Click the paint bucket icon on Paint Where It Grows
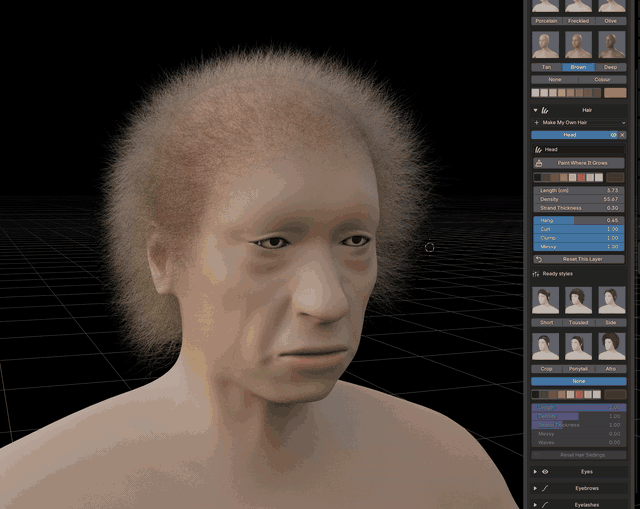Image resolution: width=640 pixels, height=509 pixels. coord(539,163)
